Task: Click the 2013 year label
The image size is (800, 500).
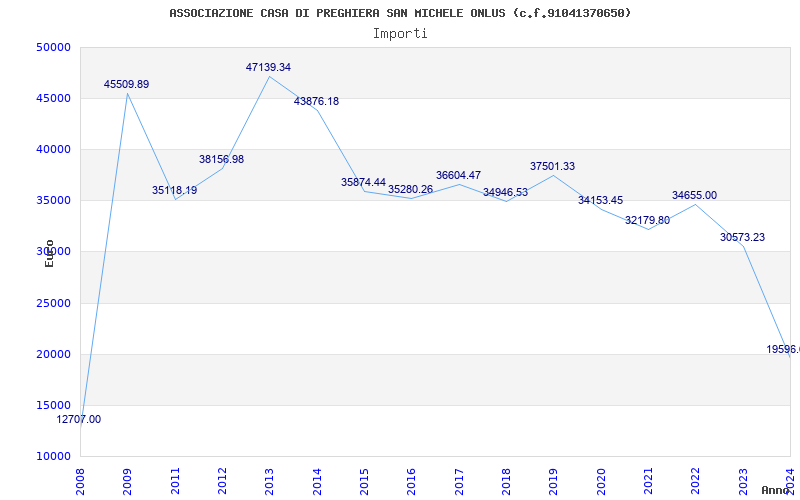Action: pyautogui.click(x=270, y=481)
